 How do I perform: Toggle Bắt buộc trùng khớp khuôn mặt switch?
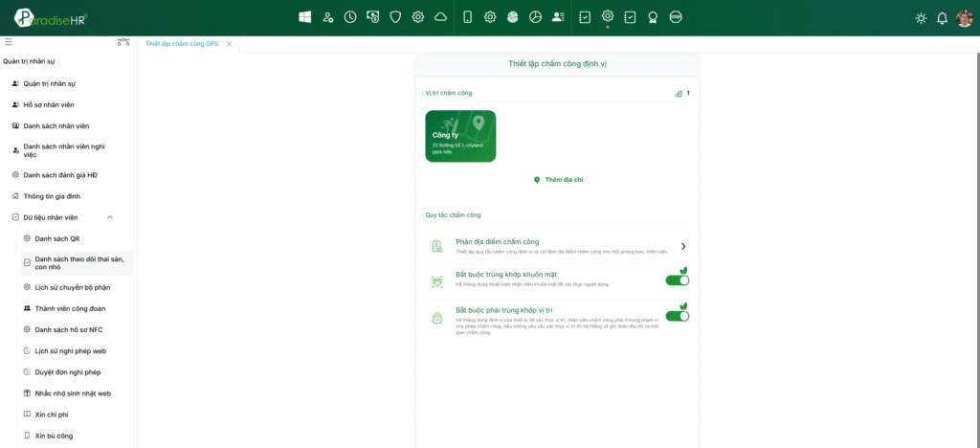point(678,280)
